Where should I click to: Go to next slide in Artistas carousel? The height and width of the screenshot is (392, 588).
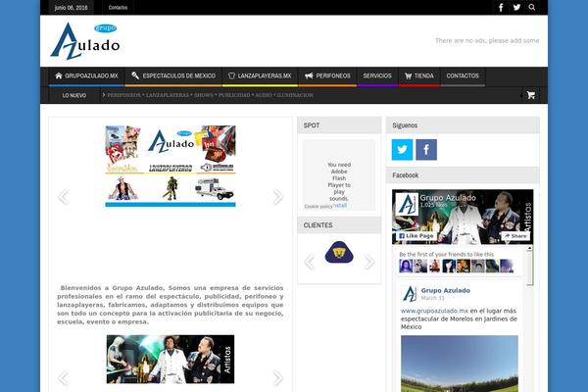coord(277,377)
